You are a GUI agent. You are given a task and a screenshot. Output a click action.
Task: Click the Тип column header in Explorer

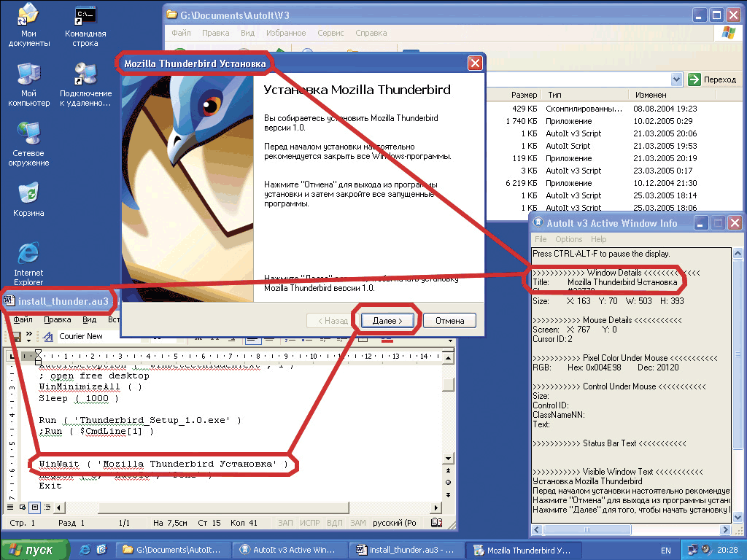587,95
